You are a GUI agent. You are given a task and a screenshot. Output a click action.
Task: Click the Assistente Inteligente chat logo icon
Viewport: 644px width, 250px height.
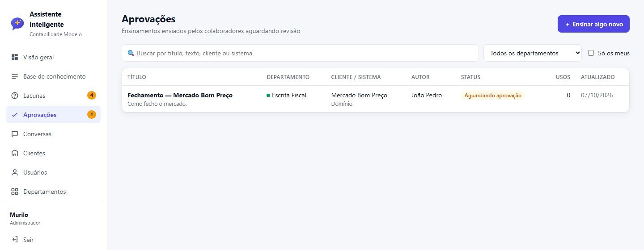point(17,24)
